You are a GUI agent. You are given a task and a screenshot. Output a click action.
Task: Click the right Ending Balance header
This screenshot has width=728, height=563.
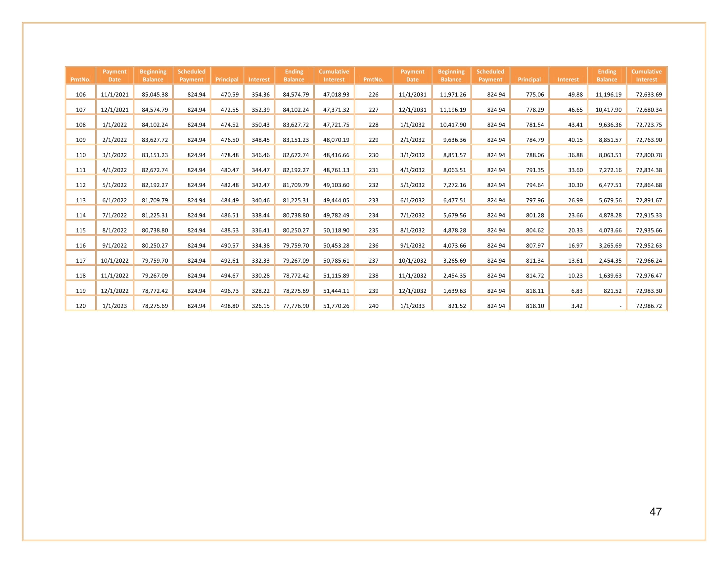point(607,76)
